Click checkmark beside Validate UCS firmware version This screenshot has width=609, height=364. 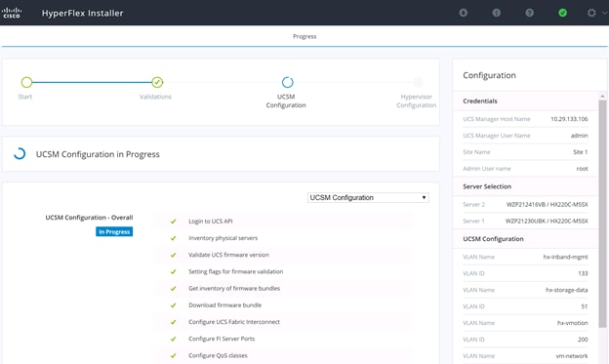173,255
